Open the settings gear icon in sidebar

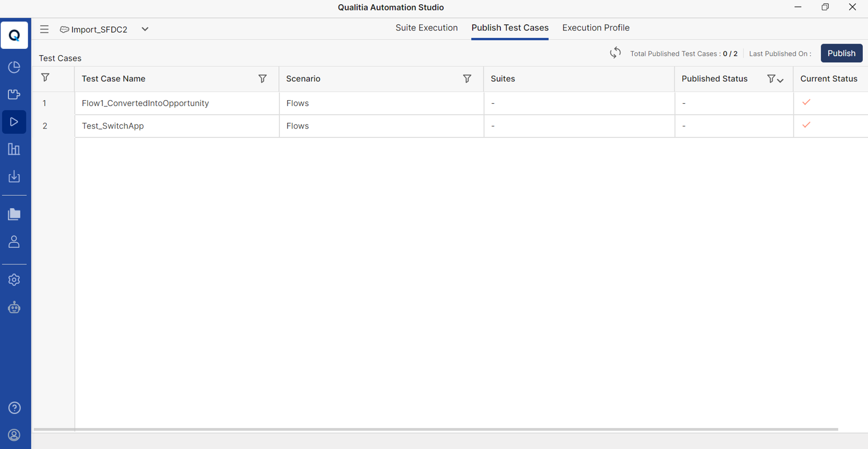(x=14, y=280)
